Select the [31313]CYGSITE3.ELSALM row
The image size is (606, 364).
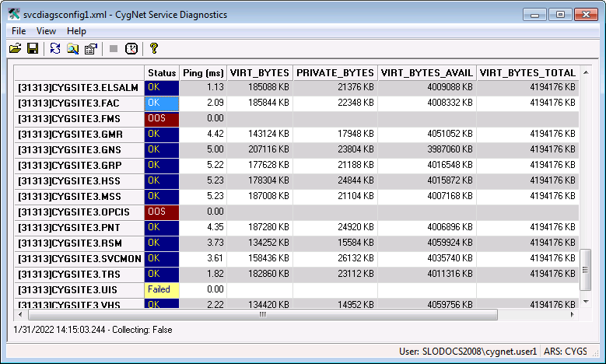pyautogui.click(x=79, y=88)
